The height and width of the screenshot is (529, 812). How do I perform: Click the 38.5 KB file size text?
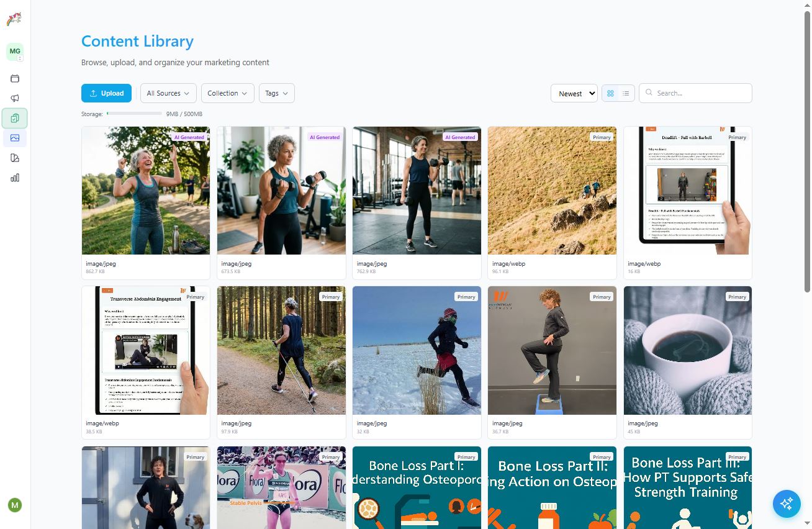(x=94, y=432)
